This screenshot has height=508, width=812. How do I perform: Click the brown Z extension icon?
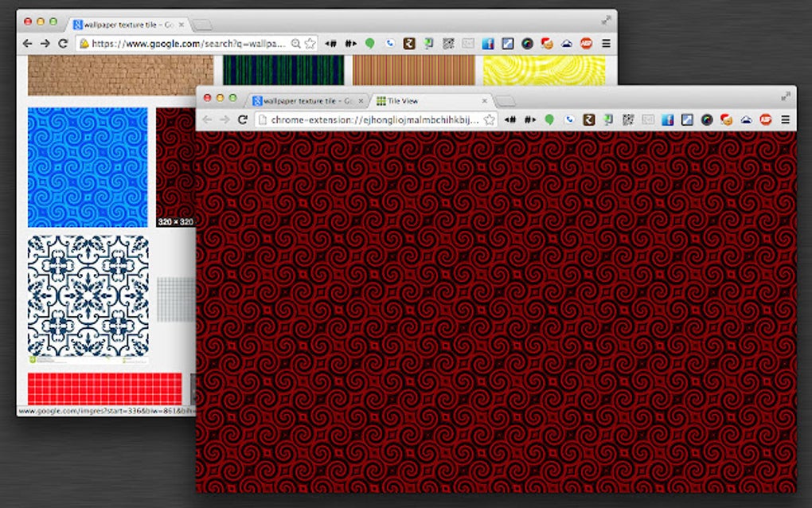click(x=588, y=119)
